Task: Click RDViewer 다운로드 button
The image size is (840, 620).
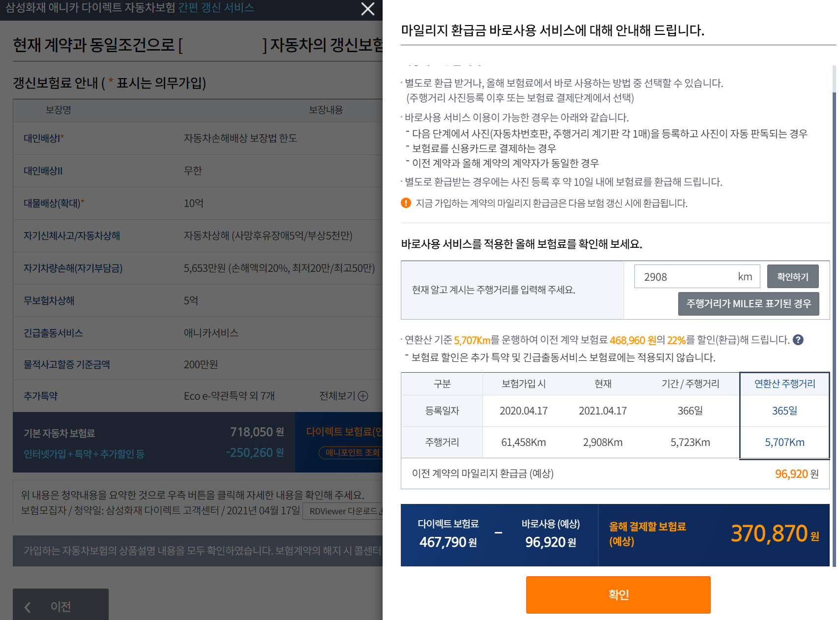Action: click(343, 511)
